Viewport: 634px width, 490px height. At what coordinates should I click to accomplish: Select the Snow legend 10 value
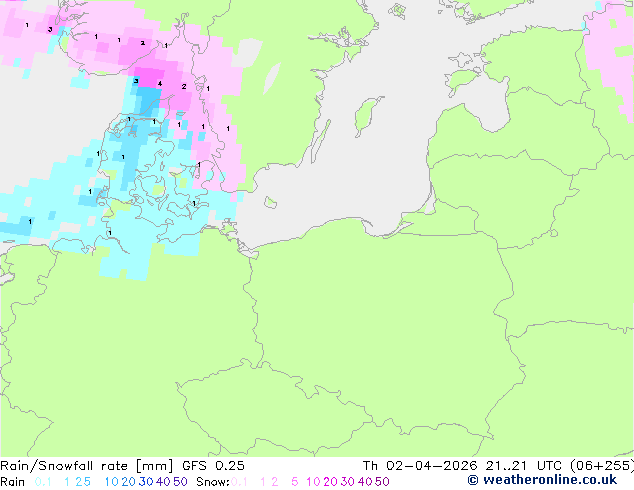coord(313,482)
